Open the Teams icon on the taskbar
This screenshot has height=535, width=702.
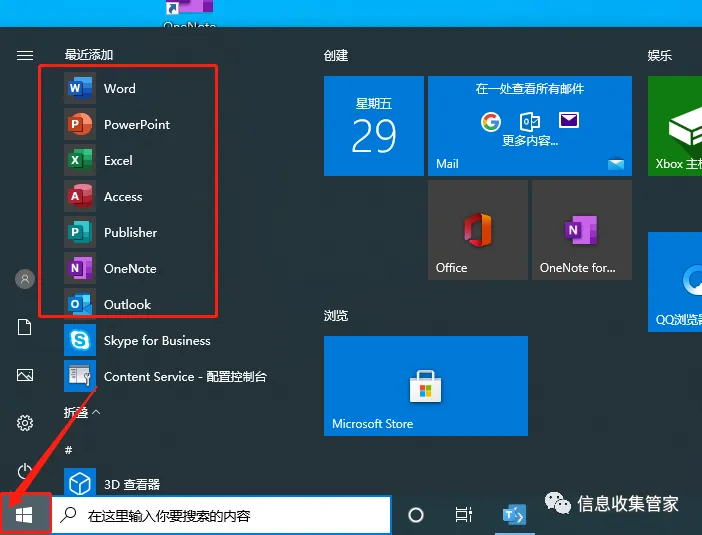point(513,515)
